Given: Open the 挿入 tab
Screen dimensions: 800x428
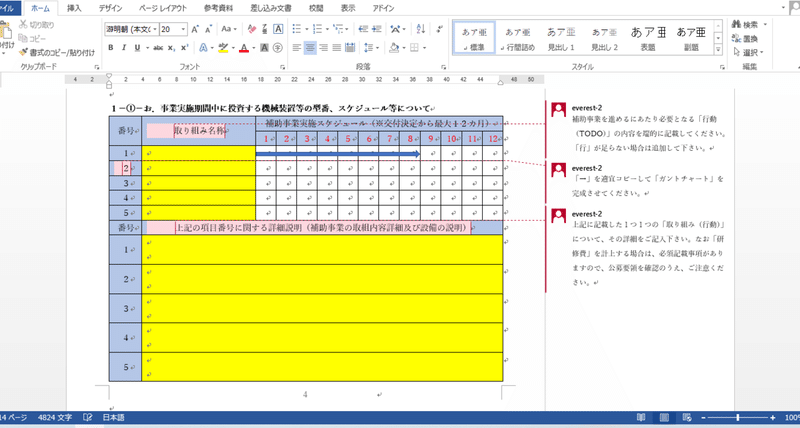Looking at the screenshot, I should [74, 8].
